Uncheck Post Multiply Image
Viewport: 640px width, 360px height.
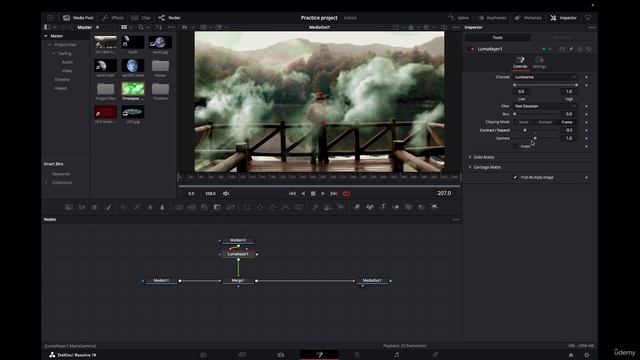point(515,178)
